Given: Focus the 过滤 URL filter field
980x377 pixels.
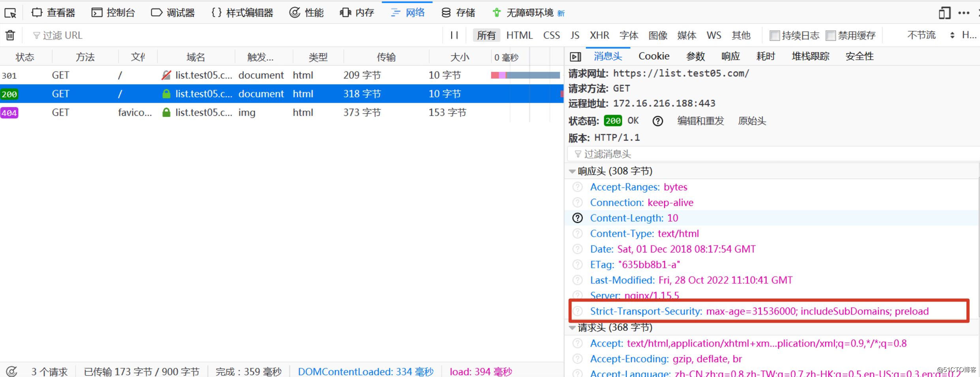Looking at the screenshot, I should point(237,35).
